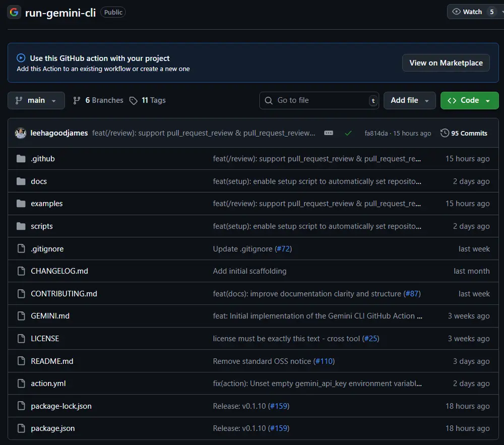Click the View on Marketplace button

[x=446, y=63]
